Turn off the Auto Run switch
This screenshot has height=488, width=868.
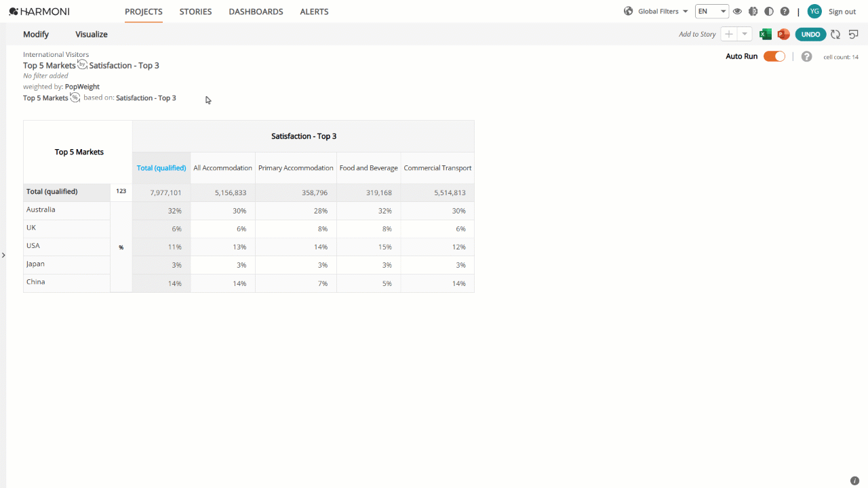(774, 57)
